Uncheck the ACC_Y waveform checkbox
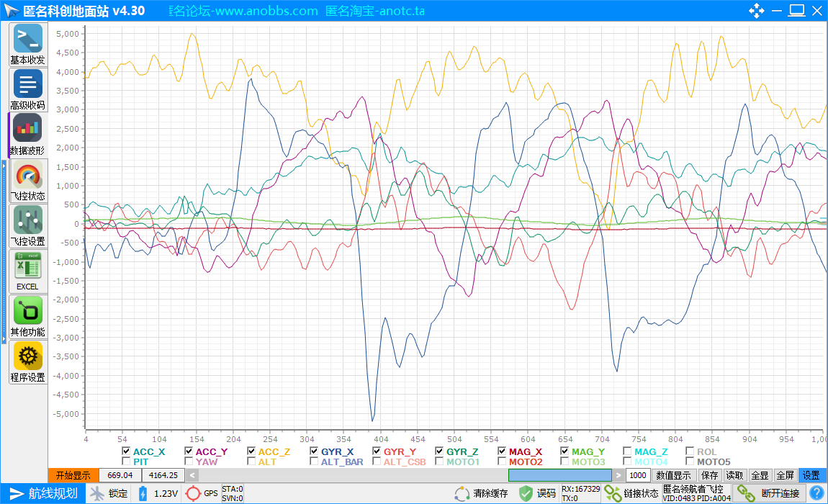The height and width of the screenshot is (504, 828). coord(189,451)
